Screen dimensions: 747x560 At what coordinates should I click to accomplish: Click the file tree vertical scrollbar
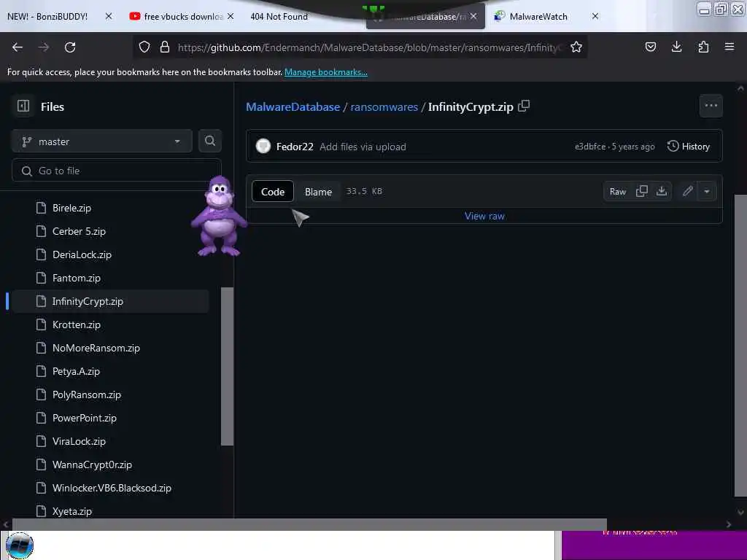(228, 366)
